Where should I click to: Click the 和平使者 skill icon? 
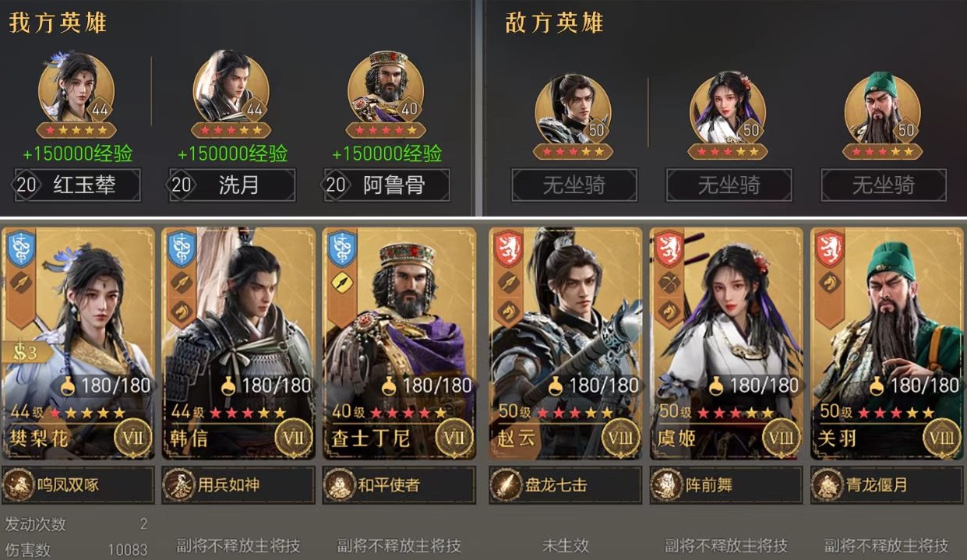point(340,485)
